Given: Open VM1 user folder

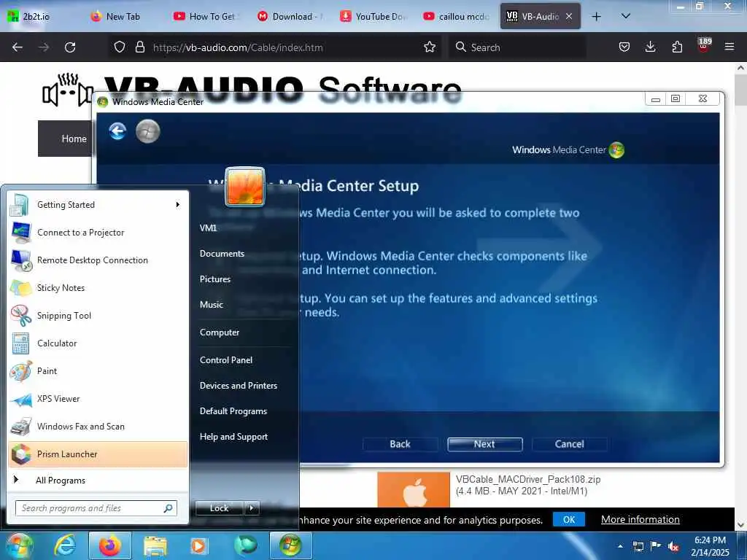Looking at the screenshot, I should click(208, 228).
